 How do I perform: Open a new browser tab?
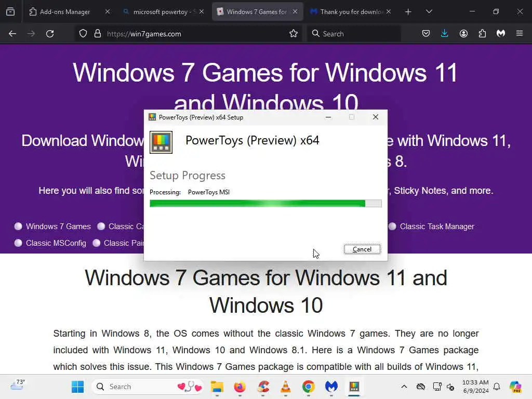click(408, 12)
